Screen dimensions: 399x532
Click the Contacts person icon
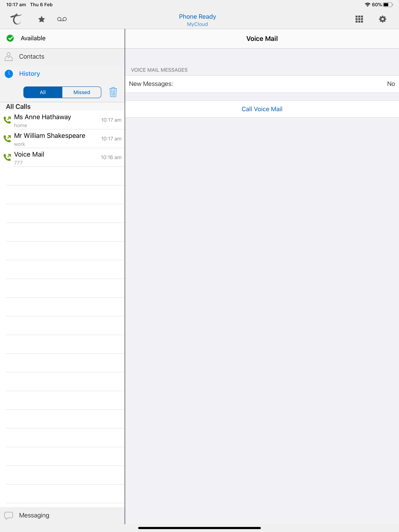(9, 56)
